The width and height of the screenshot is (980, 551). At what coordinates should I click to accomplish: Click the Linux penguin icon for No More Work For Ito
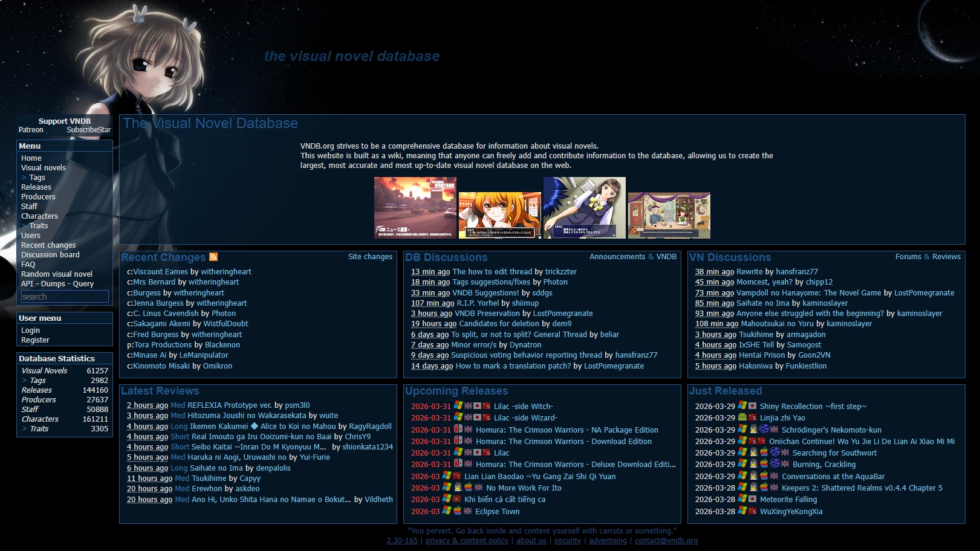[x=458, y=488]
